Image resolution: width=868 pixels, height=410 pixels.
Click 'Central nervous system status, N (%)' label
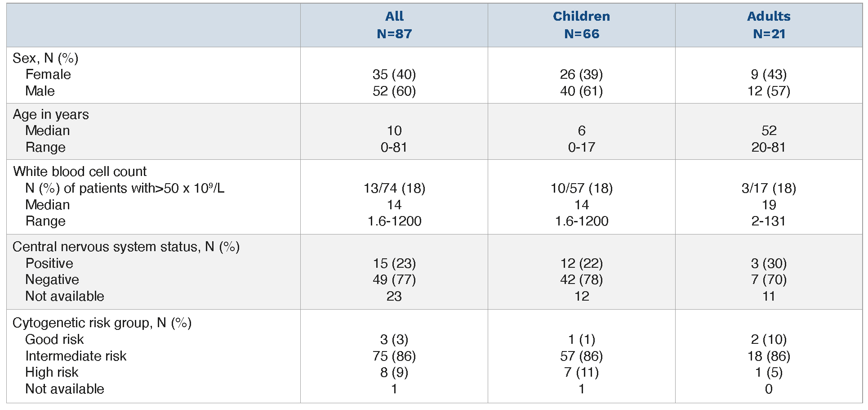coord(126,247)
